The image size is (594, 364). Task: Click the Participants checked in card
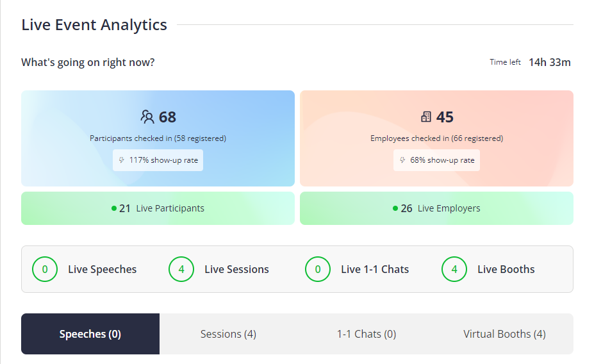[x=158, y=138]
